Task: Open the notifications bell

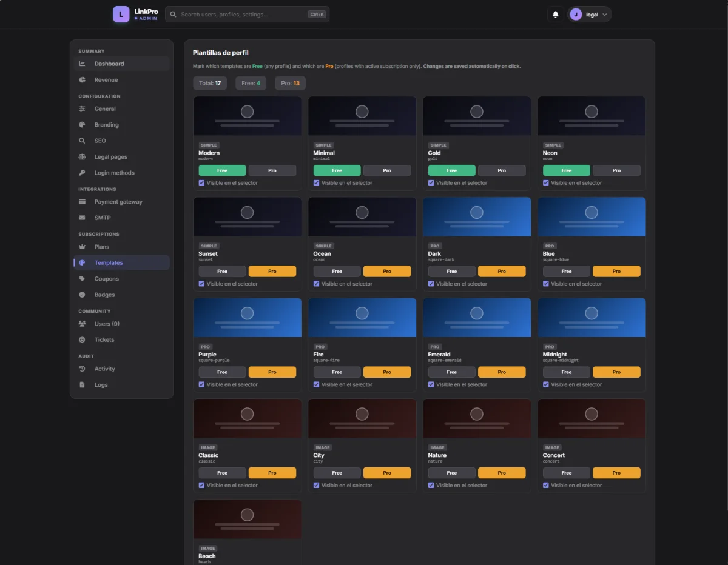Action: click(555, 15)
